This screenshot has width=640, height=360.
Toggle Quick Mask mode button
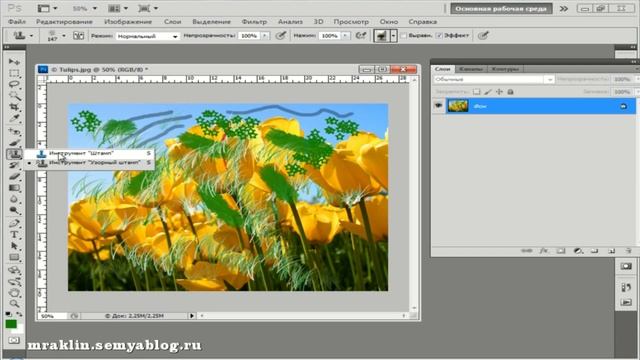(x=14, y=340)
